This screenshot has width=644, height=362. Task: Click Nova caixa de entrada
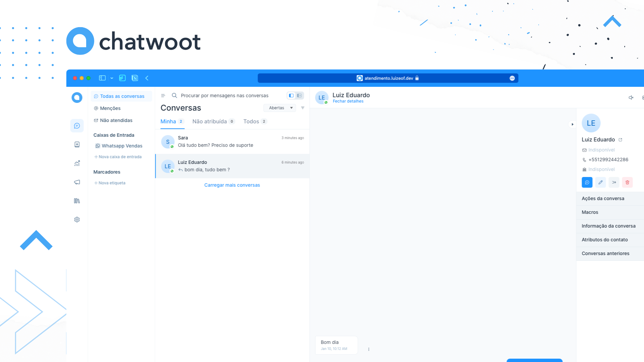coord(118,157)
